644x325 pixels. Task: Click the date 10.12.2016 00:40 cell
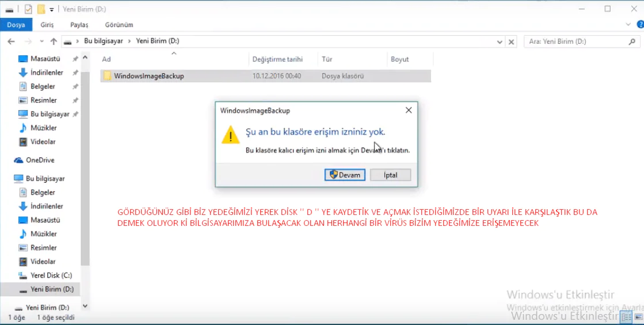[276, 76]
